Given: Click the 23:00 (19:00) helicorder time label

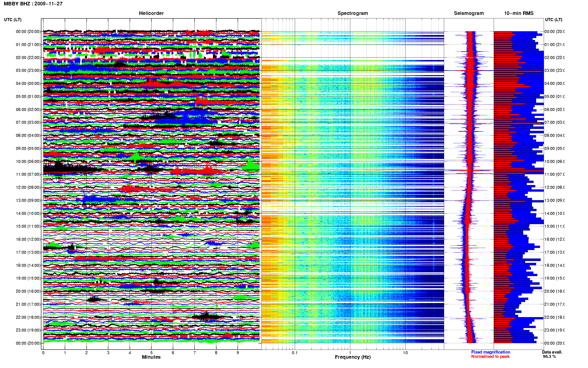Looking at the screenshot, I should click(28, 330).
